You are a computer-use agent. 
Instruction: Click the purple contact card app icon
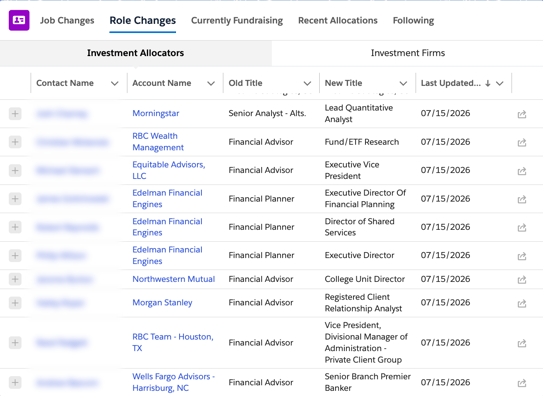pyautogui.click(x=19, y=20)
